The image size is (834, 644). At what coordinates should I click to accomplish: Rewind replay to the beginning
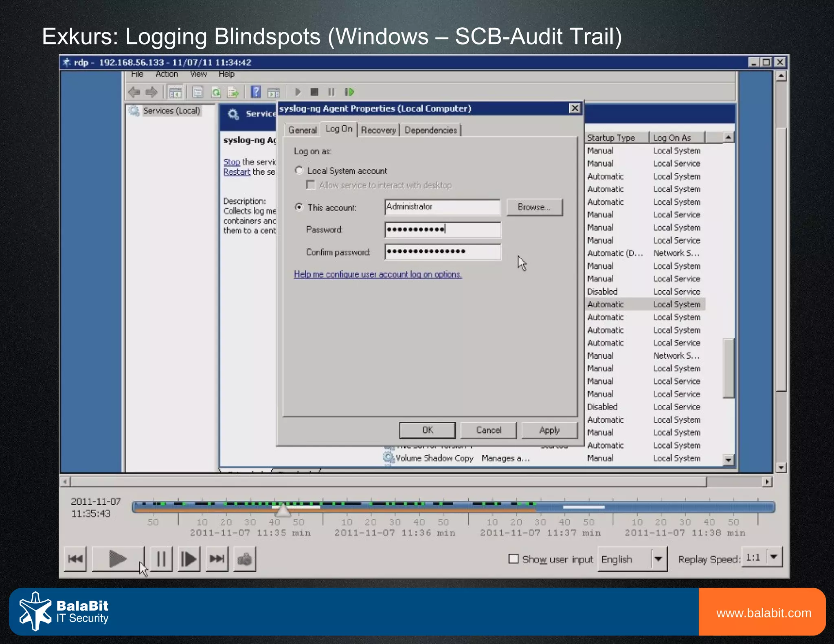click(x=75, y=559)
